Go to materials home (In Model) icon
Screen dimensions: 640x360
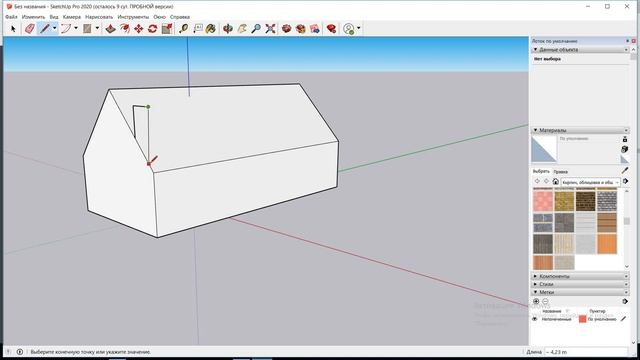pos(556,182)
